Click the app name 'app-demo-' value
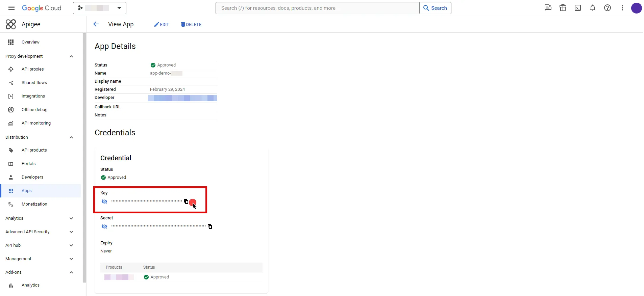Viewport: 644px width, 296px height. click(166, 73)
